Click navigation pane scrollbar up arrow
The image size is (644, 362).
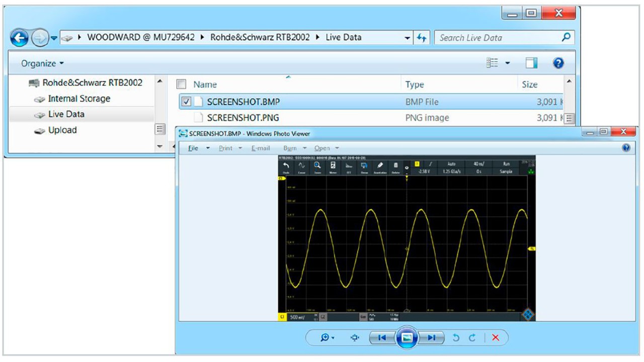point(159,81)
